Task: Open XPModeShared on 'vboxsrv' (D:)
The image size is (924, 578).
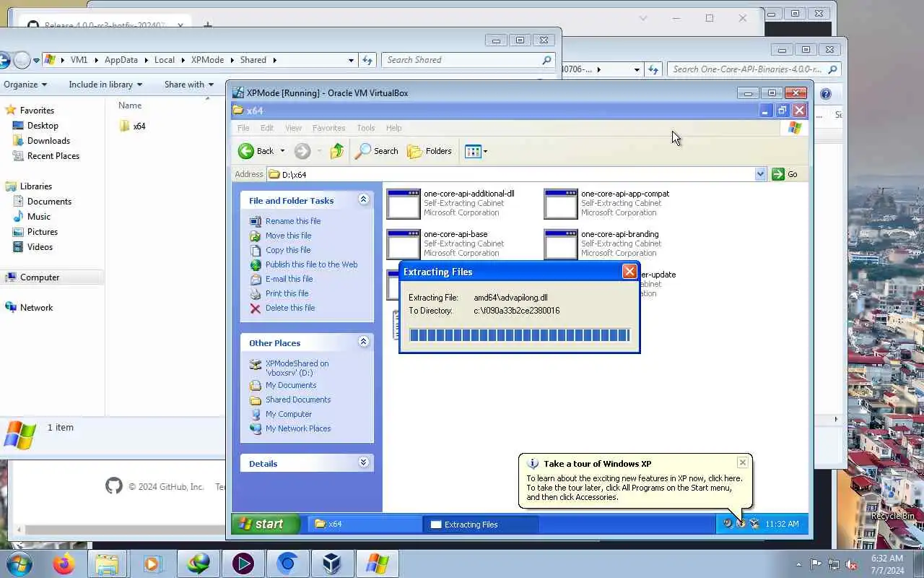Action: 297,368
